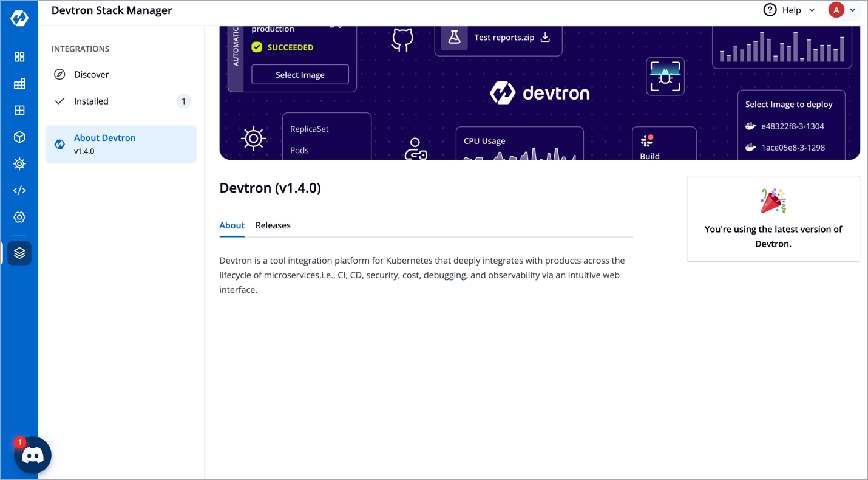Open the Application Groups icon in sidebar
868x480 pixels.
click(x=19, y=111)
